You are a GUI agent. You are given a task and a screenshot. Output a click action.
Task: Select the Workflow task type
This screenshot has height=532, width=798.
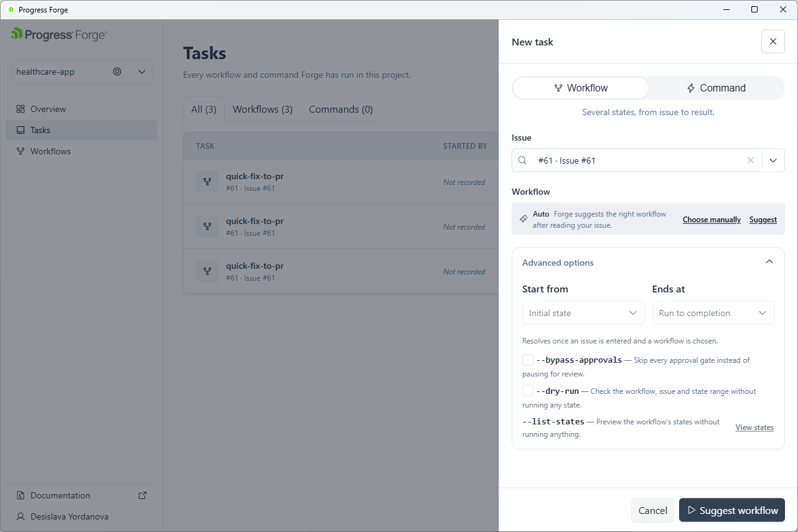tap(581, 88)
